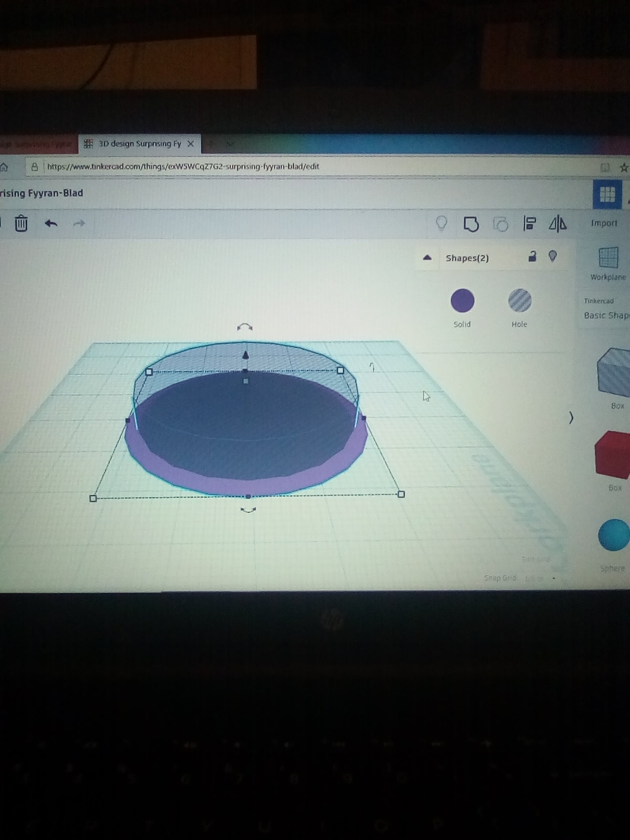The width and height of the screenshot is (630, 840).
Task: Switch to the red-tinted left browser tab
Action: pos(38,143)
